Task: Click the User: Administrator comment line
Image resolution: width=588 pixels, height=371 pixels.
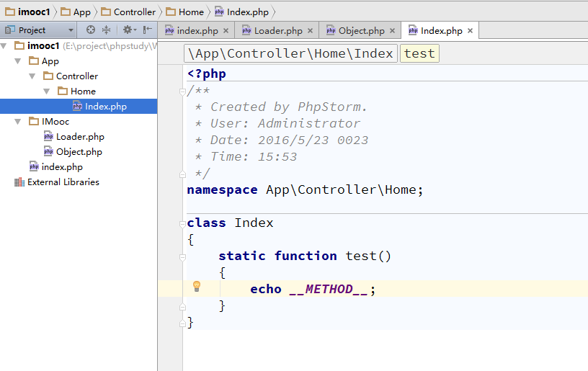Action: 277,124
